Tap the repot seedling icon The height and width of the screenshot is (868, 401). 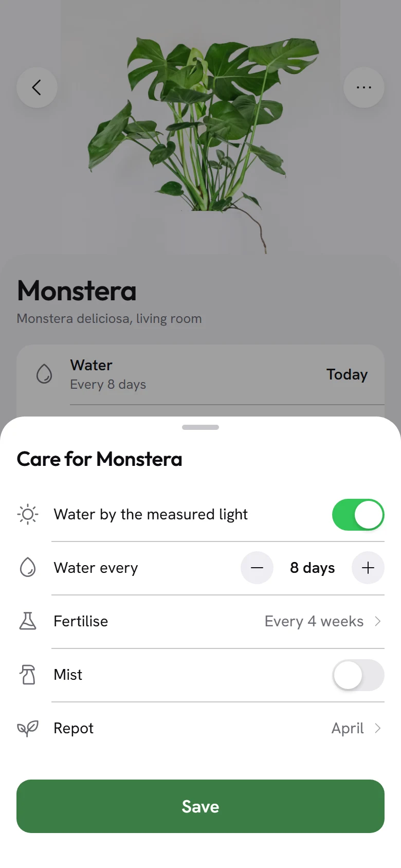[28, 728]
